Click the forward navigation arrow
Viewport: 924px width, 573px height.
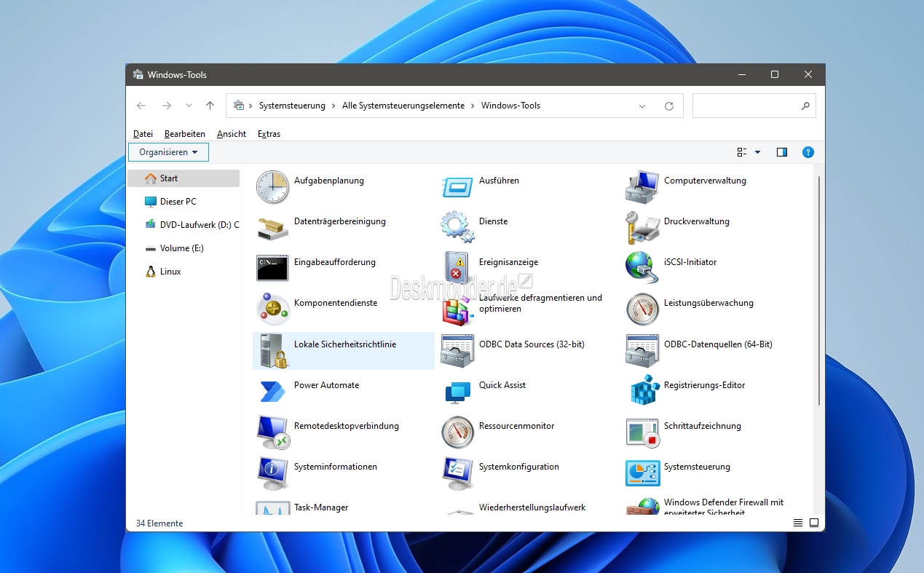pos(167,106)
